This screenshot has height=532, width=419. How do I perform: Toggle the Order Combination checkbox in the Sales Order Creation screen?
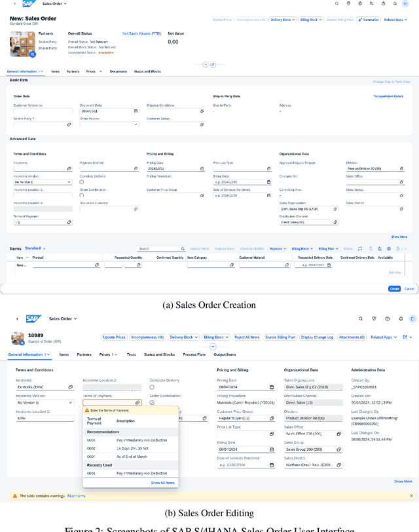[82, 195]
